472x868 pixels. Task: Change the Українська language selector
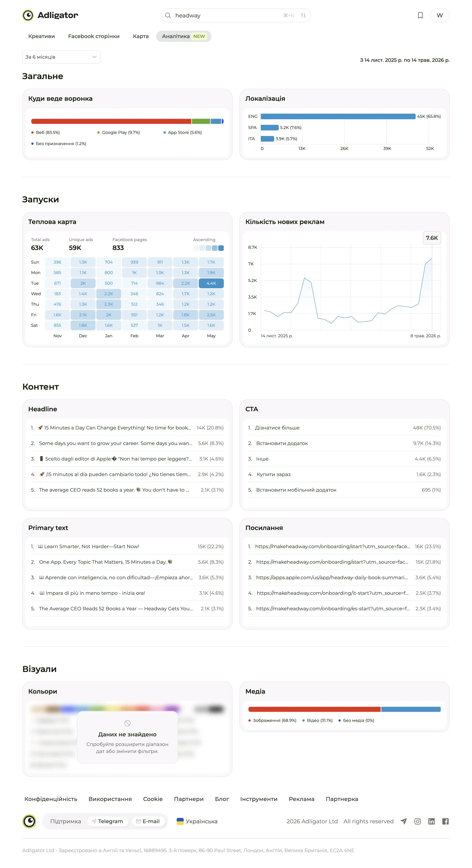tap(197, 821)
